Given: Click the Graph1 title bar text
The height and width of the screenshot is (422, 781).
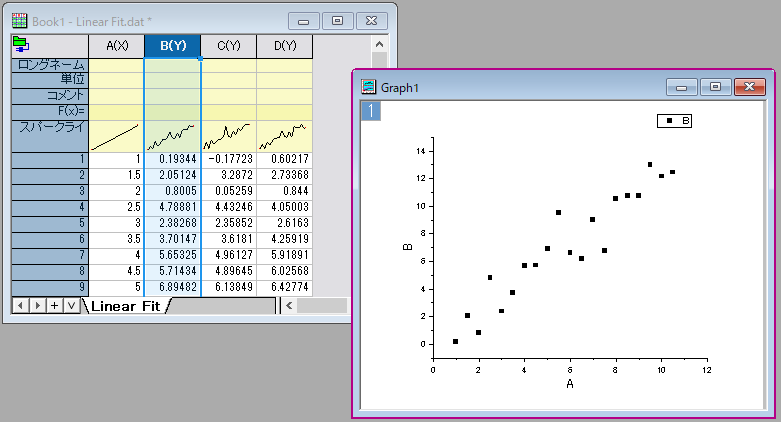Looking at the screenshot, I should [400, 88].
